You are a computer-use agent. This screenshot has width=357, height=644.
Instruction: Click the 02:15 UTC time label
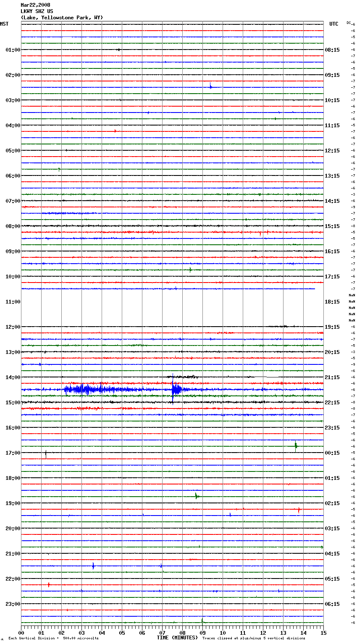(332, 503)
